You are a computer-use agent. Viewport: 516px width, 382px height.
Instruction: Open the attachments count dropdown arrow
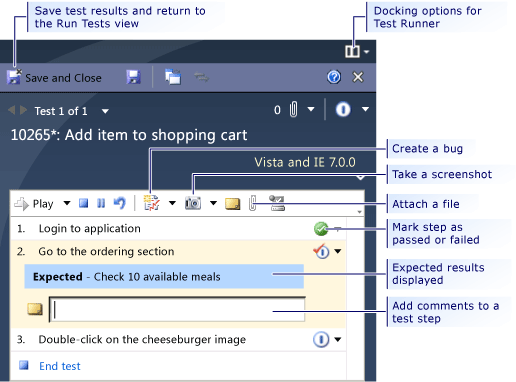point(311,109)
